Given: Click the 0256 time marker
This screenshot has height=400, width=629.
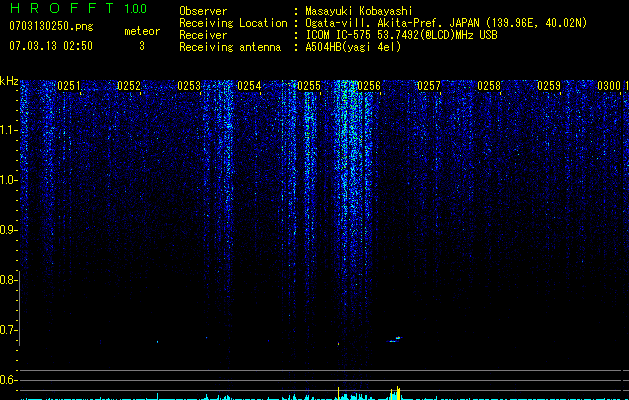Looking at the screenshot, I should (x=369, y=86).
